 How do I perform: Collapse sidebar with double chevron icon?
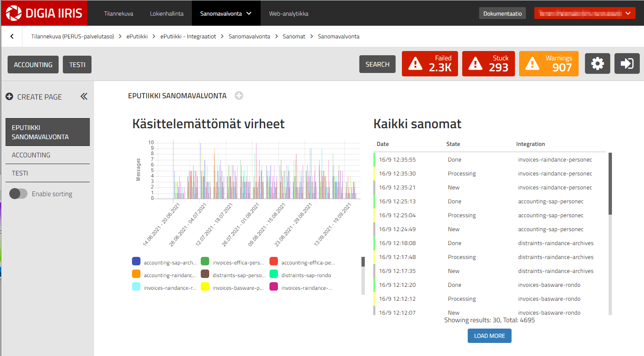coord(84,97)
